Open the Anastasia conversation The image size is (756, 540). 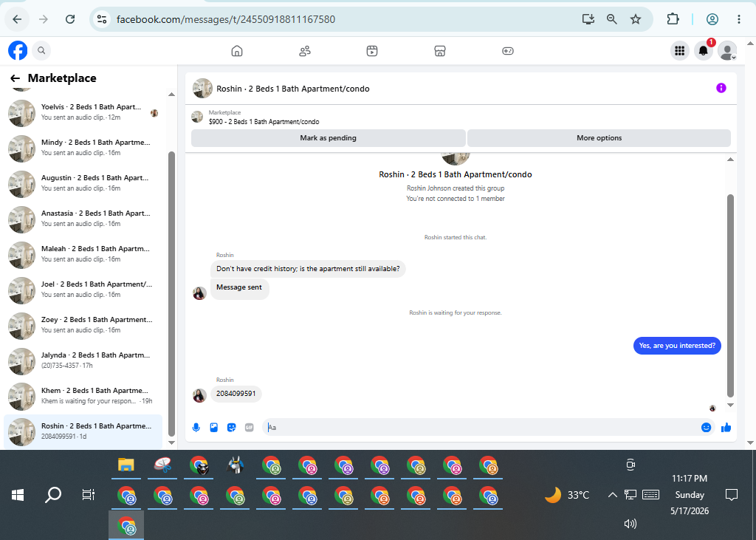[83, 219]
